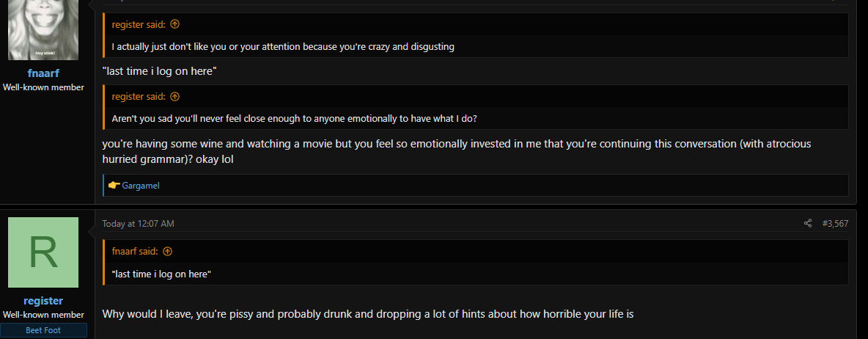
Task: Click 'register said:' above the 'crazy and disgusting' quote
Action: pyautogui.click(x=139, y=24)
